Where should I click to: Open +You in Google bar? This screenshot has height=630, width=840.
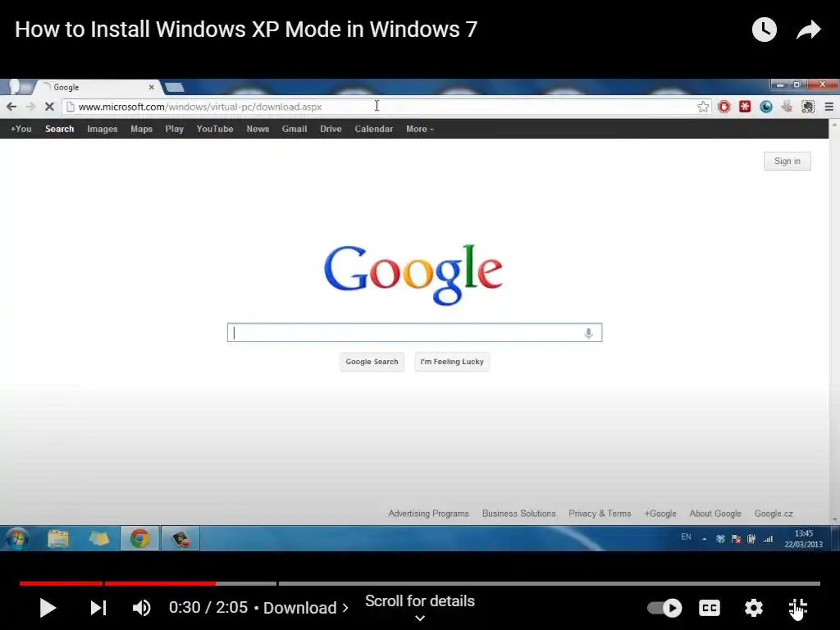21,129
